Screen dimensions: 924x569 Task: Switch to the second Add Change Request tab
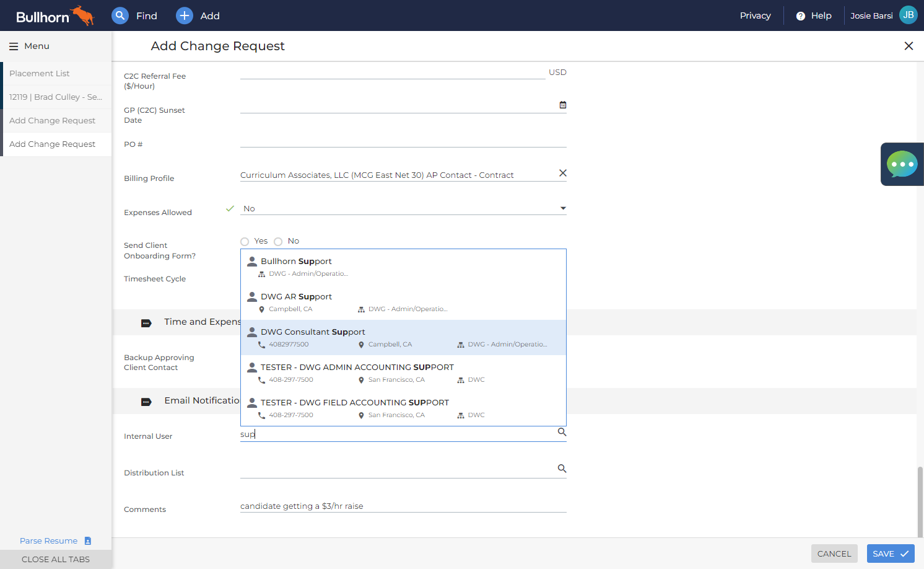pos(57,144)
